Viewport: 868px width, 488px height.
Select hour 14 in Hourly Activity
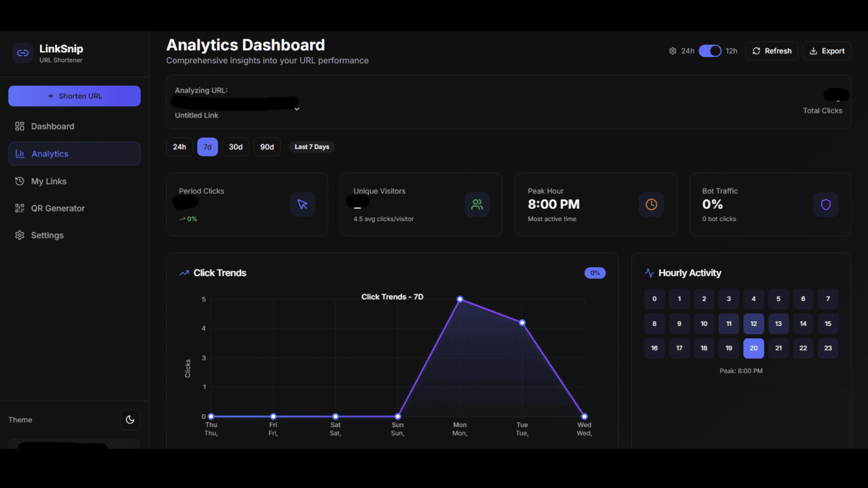click(803, 324)
